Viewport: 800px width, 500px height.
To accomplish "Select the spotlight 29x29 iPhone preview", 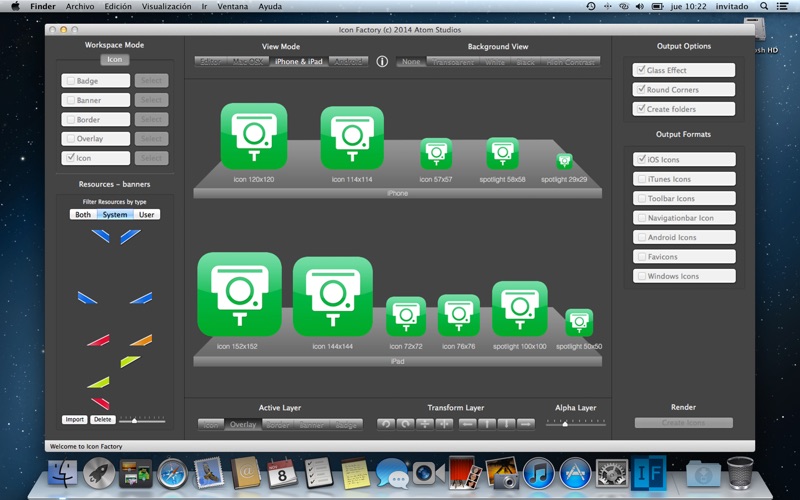I will point(564,162).
